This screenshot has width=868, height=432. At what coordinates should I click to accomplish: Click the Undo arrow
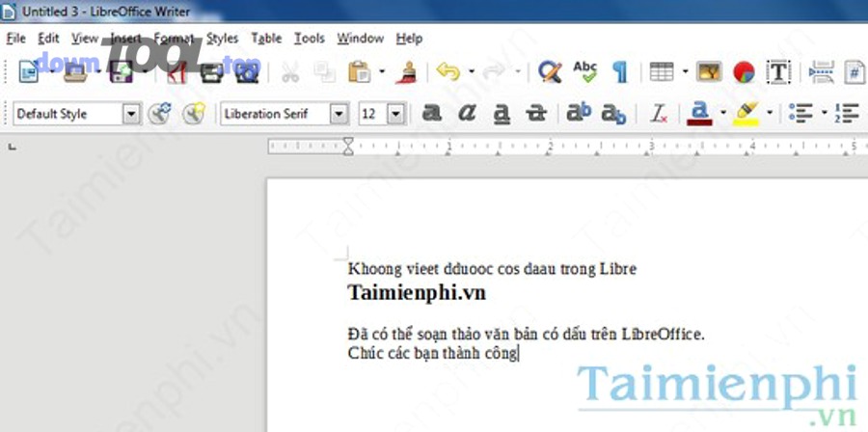448,71
